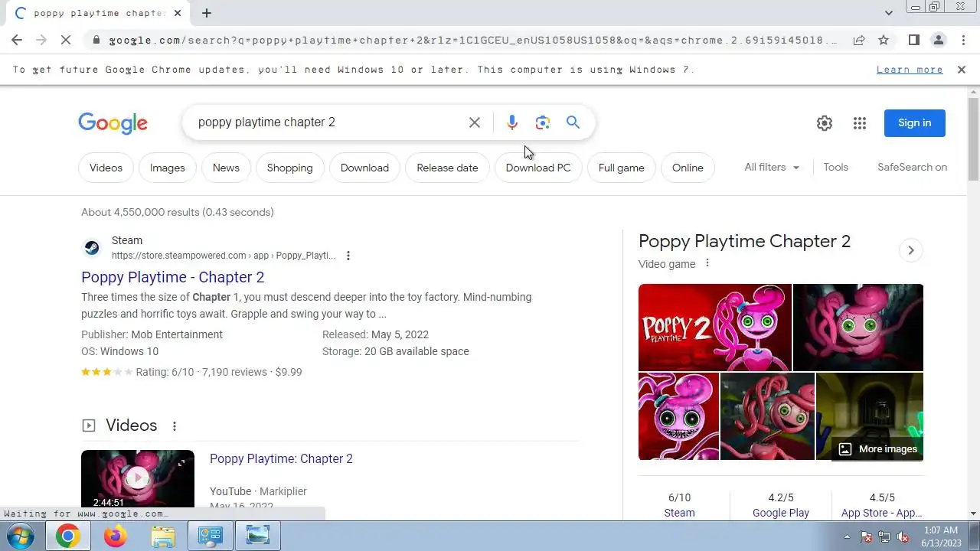Open the Google apps grid

click(x=860, y=123)
